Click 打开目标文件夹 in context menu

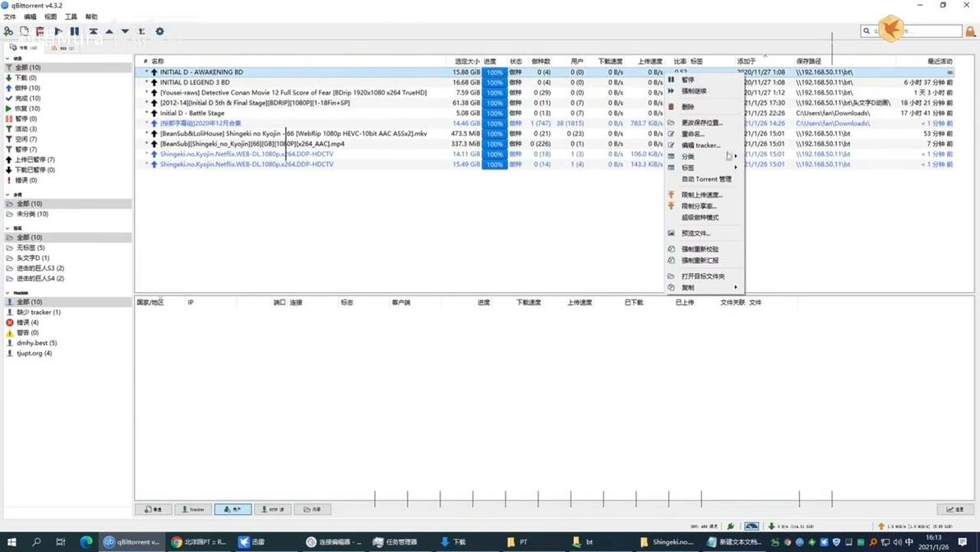pyautogui.click(x=705, y=276)
